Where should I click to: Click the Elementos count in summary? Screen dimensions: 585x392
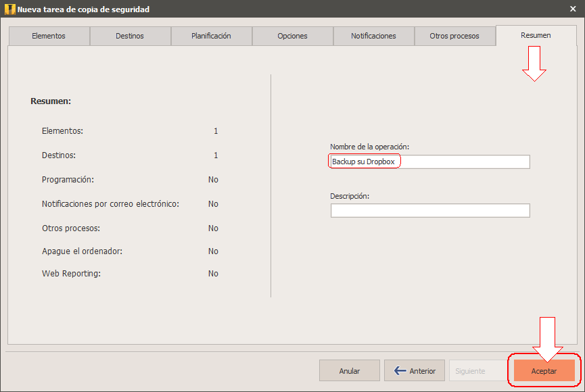(216, 131)
